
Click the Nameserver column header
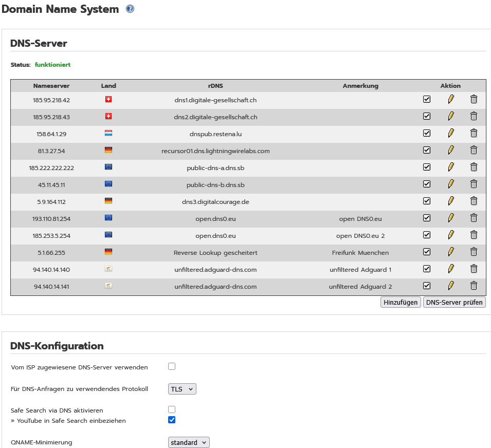pos(51,86)
